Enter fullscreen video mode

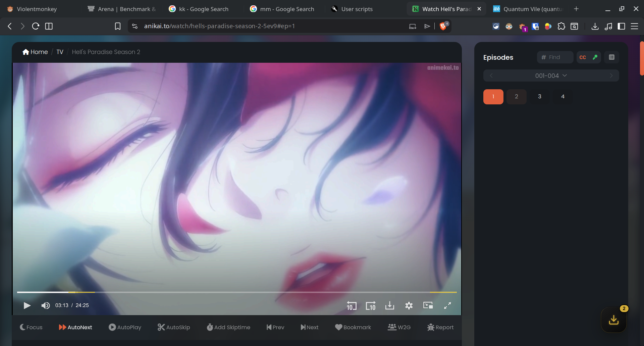click(447, 305)
